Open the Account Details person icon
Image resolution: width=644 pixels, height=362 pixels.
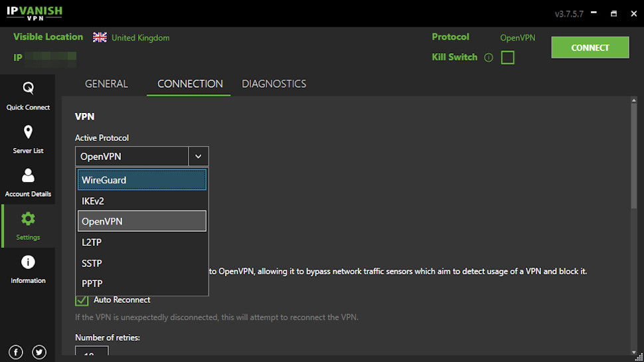28,175
